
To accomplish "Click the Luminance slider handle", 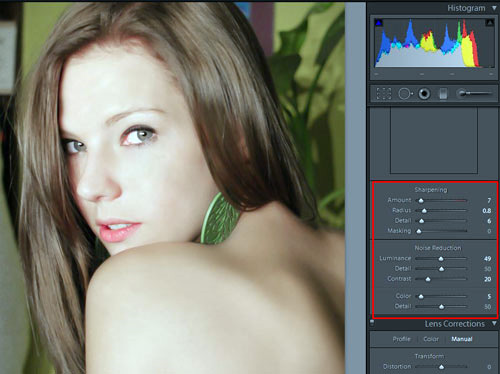I will (441, 259).
